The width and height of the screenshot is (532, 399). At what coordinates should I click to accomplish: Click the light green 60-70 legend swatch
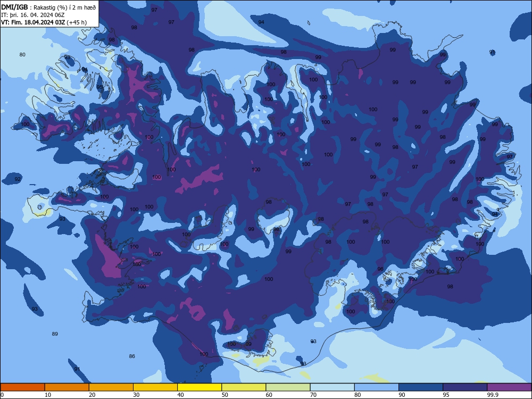tap(288, 387)
